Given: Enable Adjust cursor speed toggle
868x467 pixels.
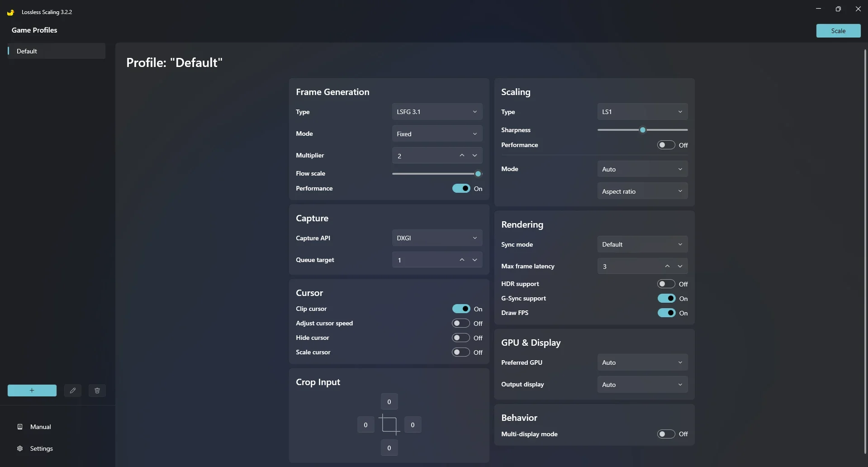Looking at the screenshot, I should (x=461, y=323).
